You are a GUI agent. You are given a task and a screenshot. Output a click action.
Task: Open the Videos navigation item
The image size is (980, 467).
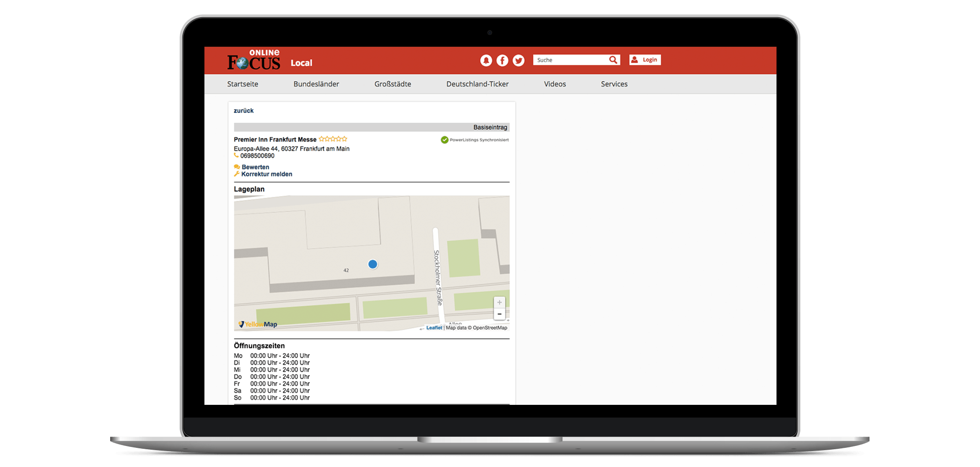pos(555,84)
